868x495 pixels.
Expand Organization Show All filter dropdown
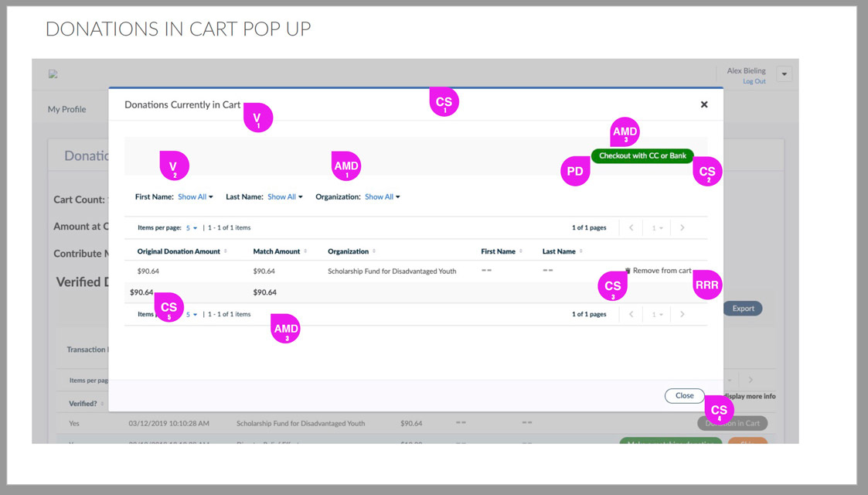382,197
